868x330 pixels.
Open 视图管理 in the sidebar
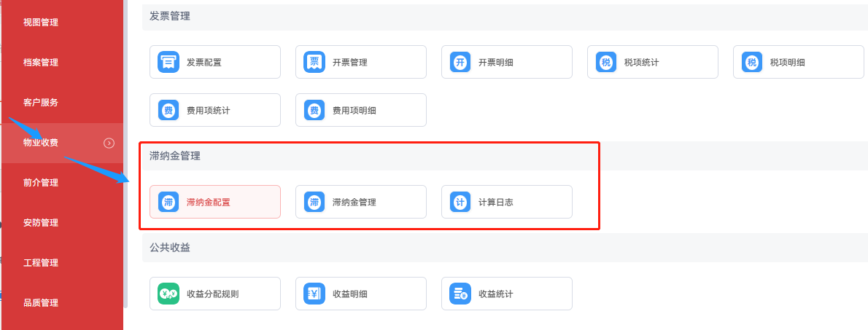pos(41,23)
